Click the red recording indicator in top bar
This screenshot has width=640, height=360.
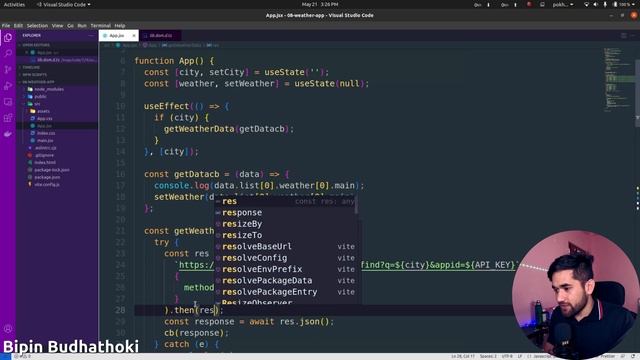coord(529,4)
